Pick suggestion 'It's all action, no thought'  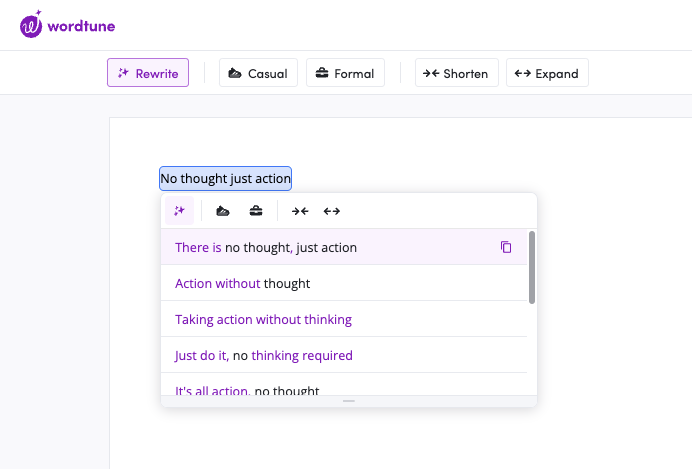click(x=344, y=384)
